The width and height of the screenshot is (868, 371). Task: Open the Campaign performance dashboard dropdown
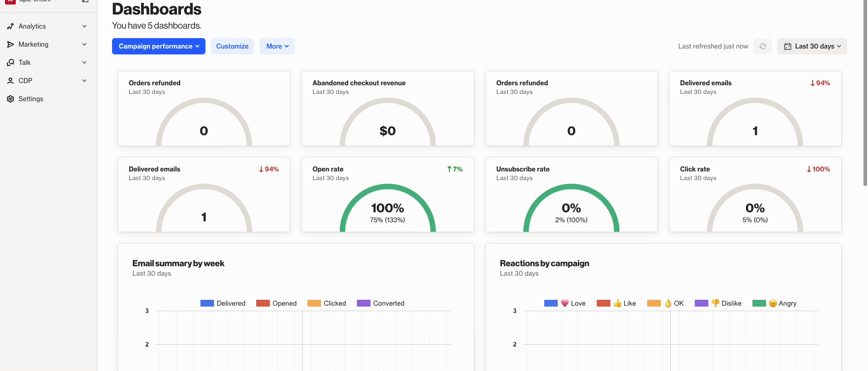tap(159, 46)
